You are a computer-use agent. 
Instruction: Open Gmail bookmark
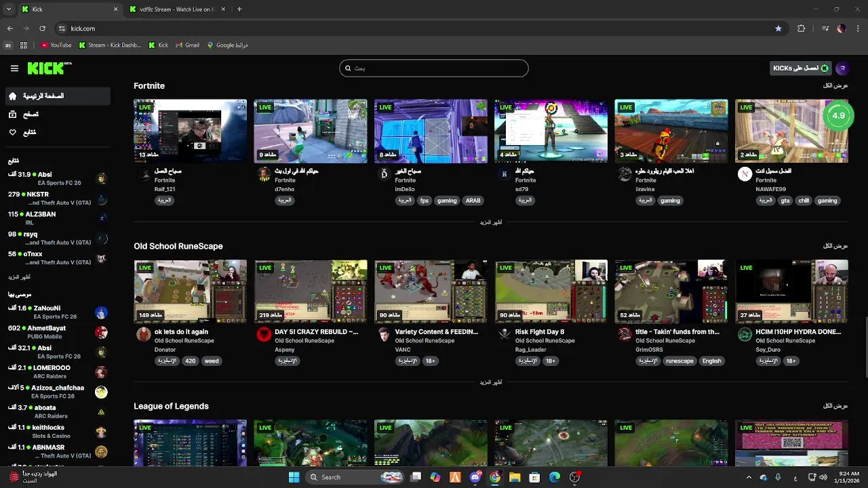pyautogui.click(x=187, y=45)
